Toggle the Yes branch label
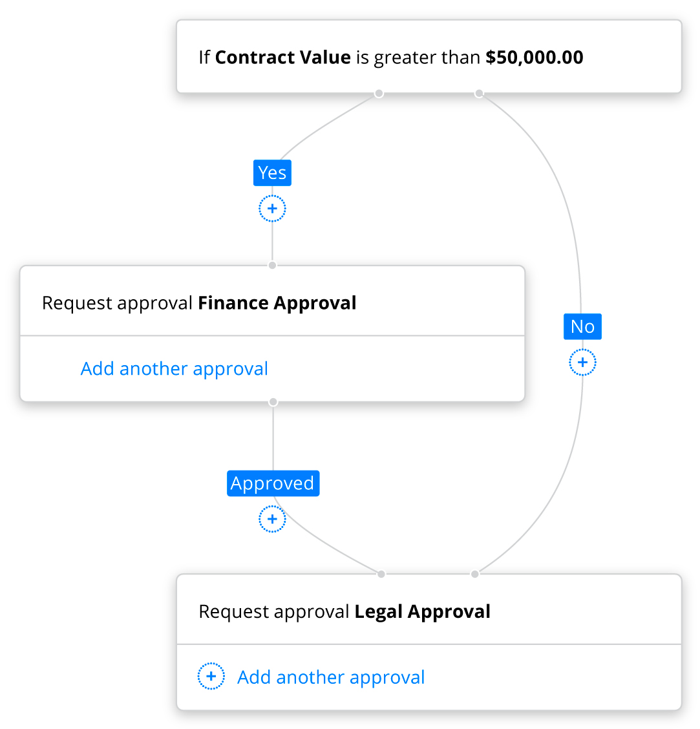Screen dimensions: 700x729 (x=272, y=173)
